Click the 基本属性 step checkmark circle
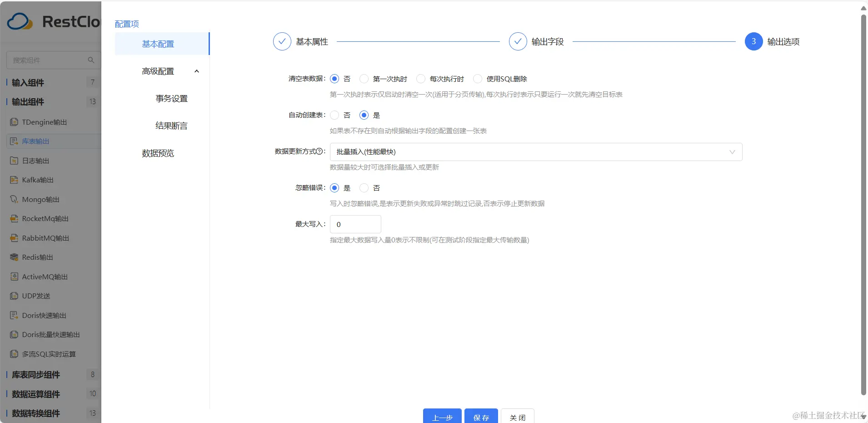 tap(282, 41)
